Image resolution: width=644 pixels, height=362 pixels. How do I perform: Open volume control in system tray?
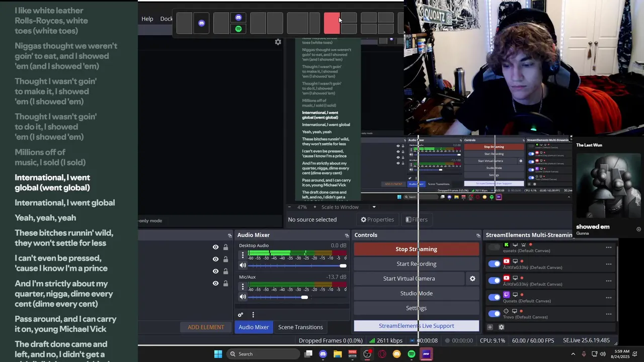pyautogui.click(x=602, y=354)
